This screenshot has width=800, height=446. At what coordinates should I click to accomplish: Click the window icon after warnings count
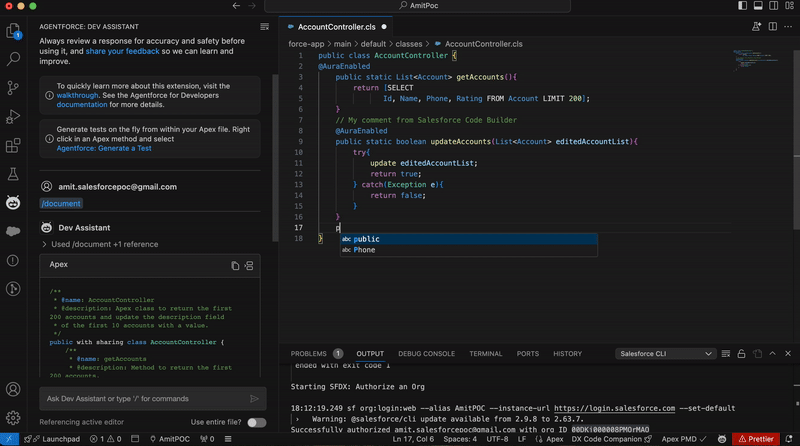point(135,439)
